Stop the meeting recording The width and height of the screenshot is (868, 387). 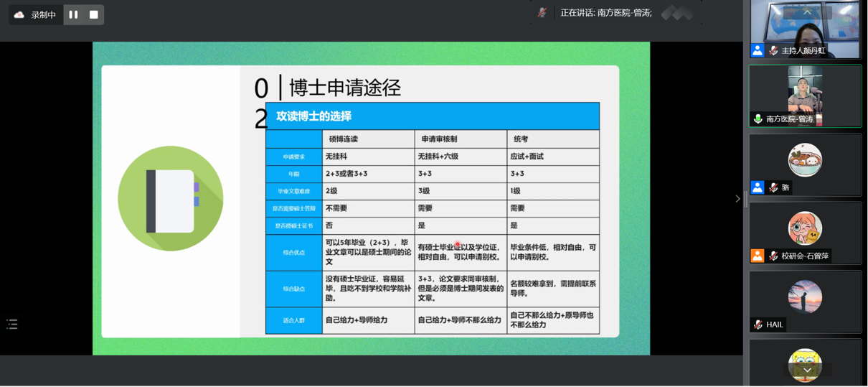point(93,14)
